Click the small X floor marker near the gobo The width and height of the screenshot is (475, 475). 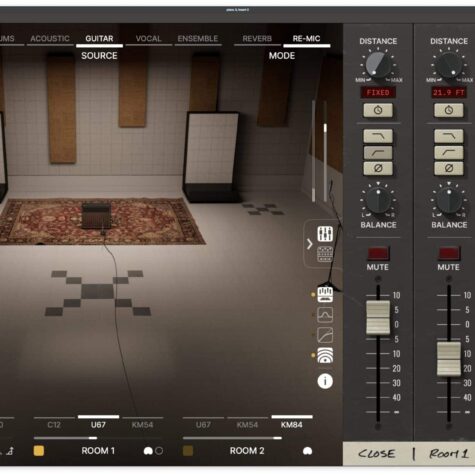pos(263,209)
